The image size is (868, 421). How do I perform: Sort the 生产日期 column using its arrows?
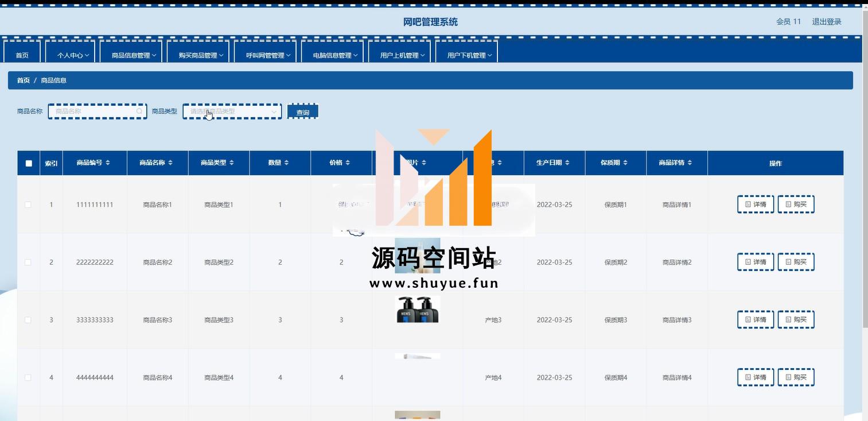point(567,163)
